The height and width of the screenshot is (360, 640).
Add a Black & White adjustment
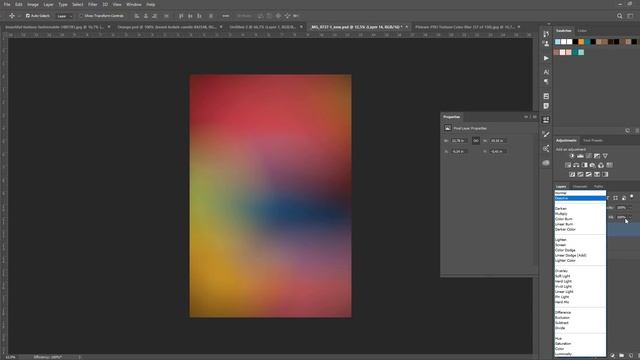tap(584, 165)
